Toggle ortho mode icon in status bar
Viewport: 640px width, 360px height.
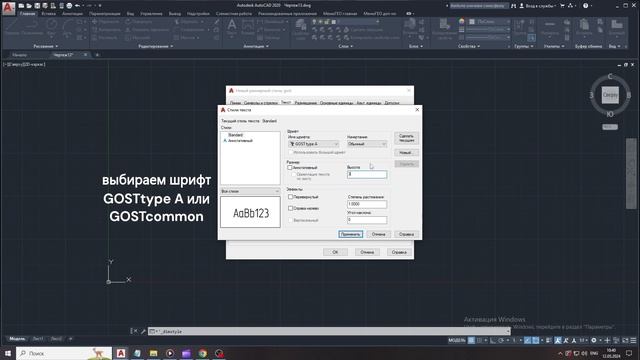coord(493,340)
